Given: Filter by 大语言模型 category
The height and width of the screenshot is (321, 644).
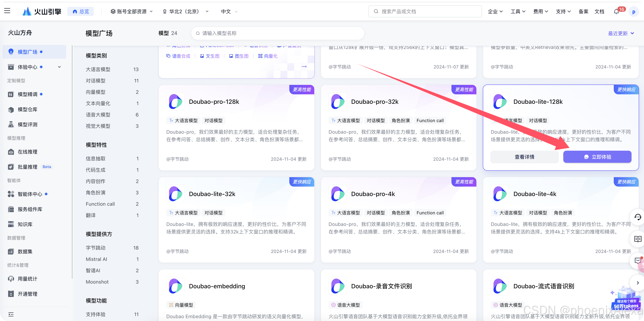Looking at the screenshot, I should 98,69.
